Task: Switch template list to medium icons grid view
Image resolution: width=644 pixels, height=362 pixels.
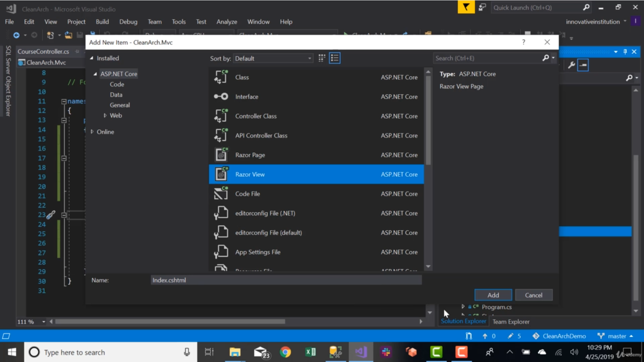Action: coord(321,58)
